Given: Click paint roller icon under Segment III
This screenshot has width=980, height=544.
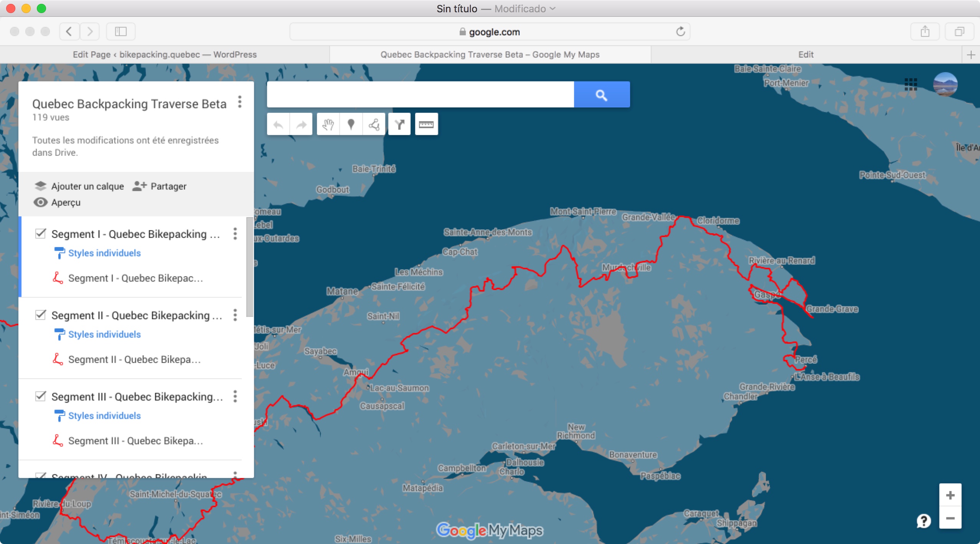Looking at the screenshot, I should pos(59,416).
